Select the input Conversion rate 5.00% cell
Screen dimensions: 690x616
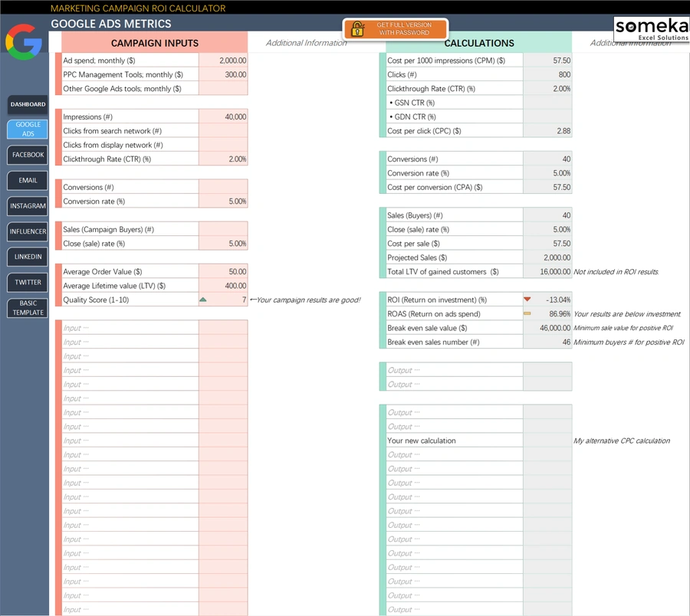[x=223, y=201]
